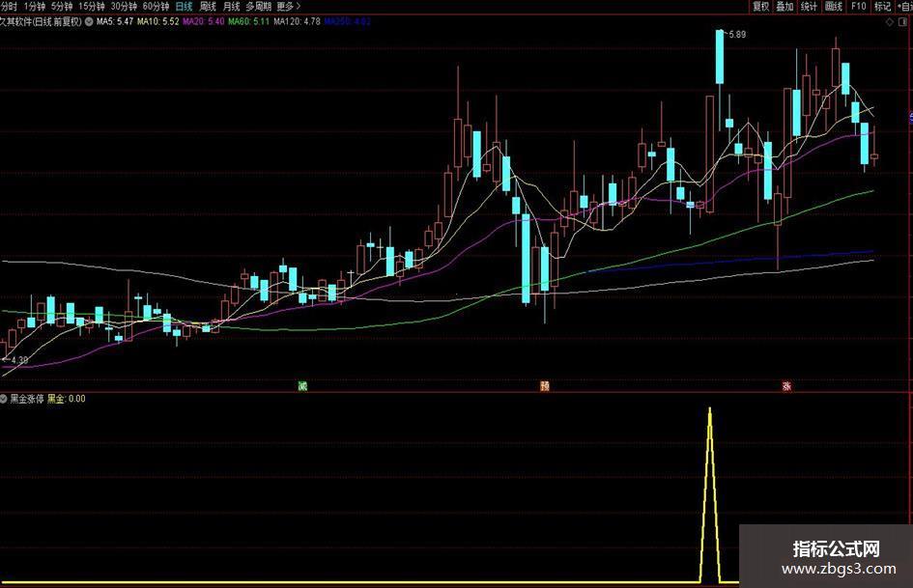The width and height of the screenshot is (913, 588).
Task: Open the settings circle beside 黑金涨停
Action: click(x=4, y=399)
